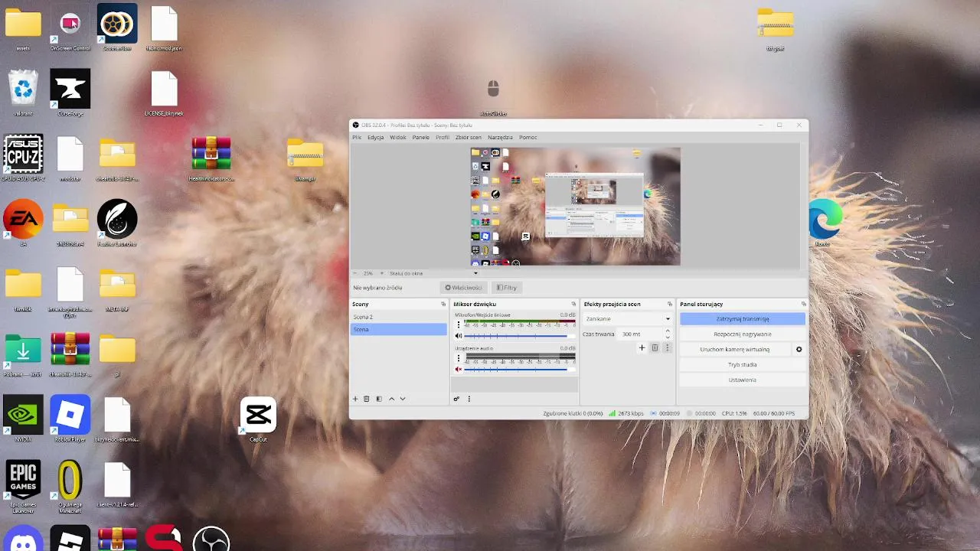Open the Skaluj do okna scaling dropdown
The image size is (980, 551).
(x=433, y=273)
